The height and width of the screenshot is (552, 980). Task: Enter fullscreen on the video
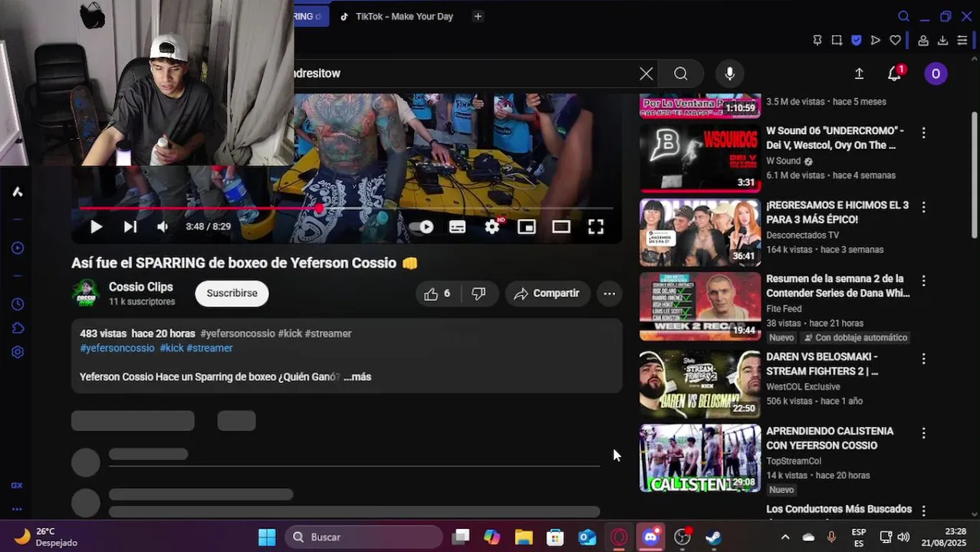tap(596, 227)
